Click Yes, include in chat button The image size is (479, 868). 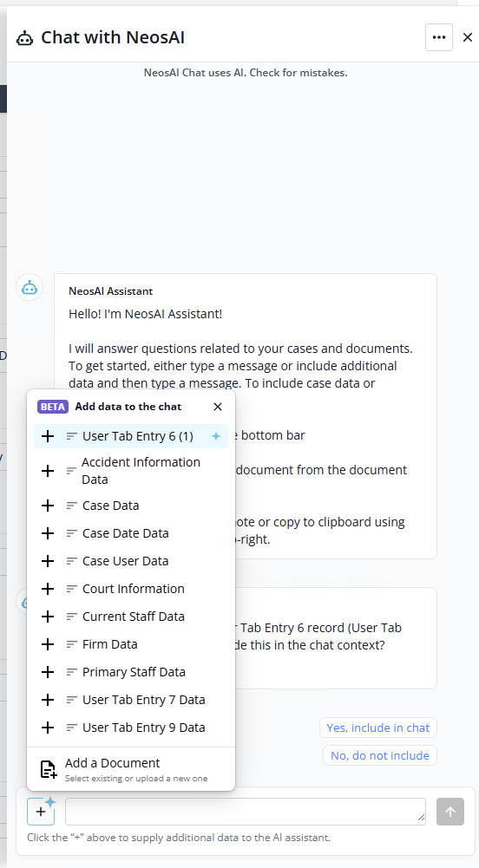378,728
